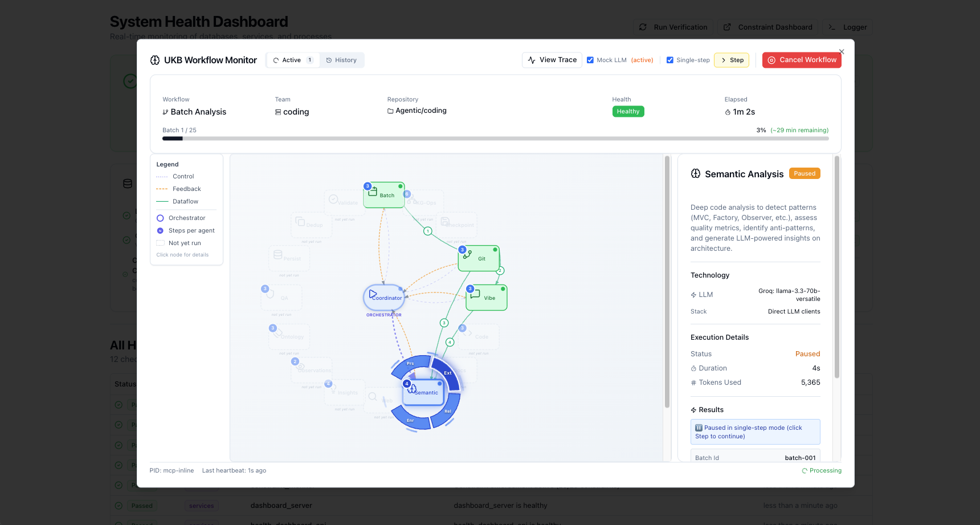This screenshot has width=980, height=525.
Task: Click the Dataflow legend entry
Action: [x=177, y=201]
